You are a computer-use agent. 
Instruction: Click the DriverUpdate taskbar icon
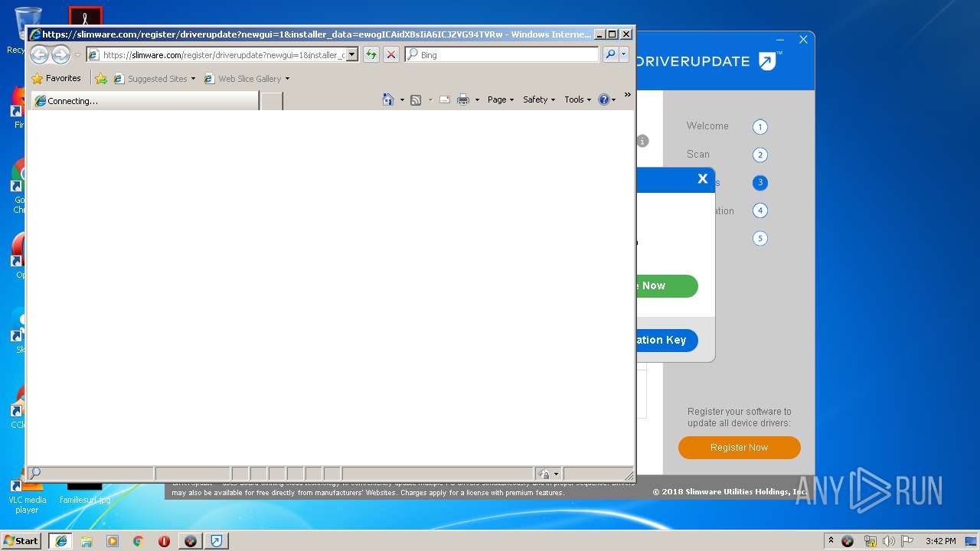point(217,540)
